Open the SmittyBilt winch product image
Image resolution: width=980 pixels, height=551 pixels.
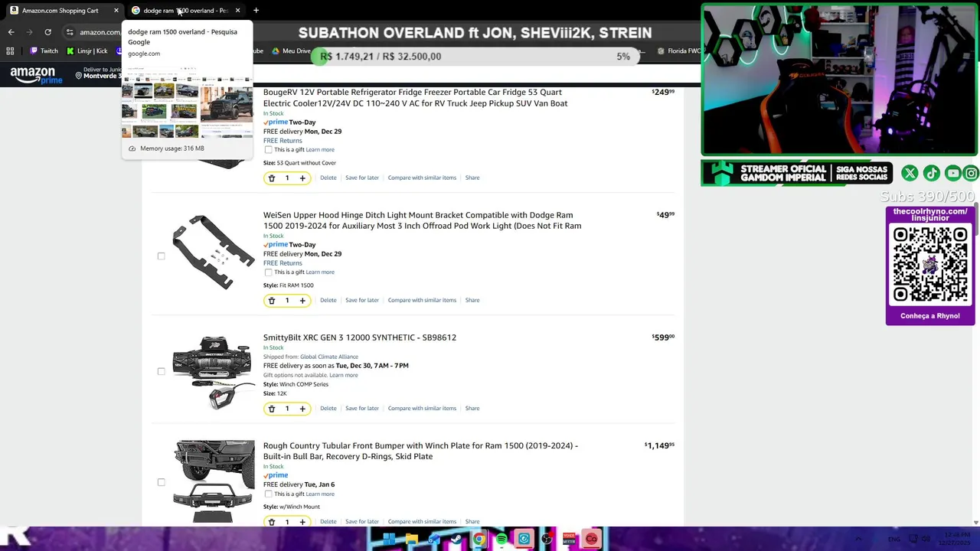tap(212, 373)
